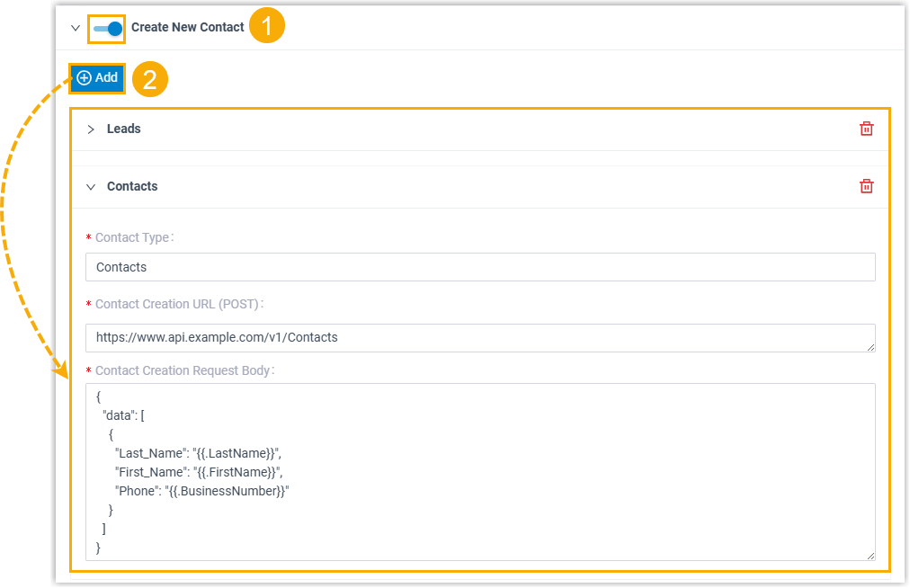Screen dimensions: 910x588
Task: Click the orange step 2 badge
Action: 150,79
